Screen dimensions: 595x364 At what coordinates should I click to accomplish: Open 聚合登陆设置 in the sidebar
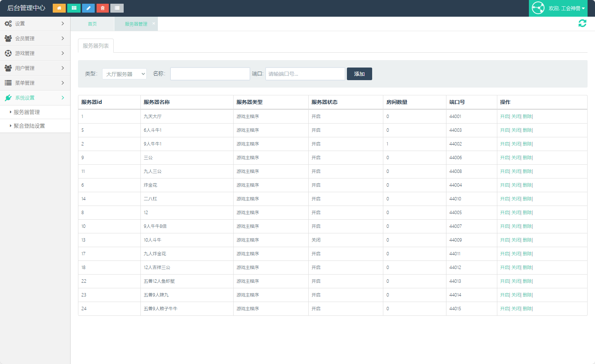click(29, 126)
